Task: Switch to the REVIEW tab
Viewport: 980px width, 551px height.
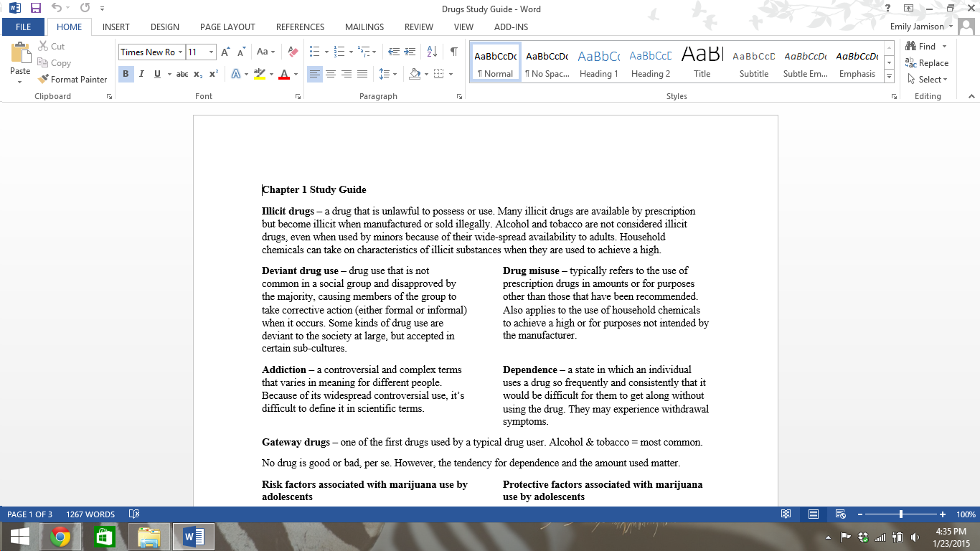Action: (419, 27)
